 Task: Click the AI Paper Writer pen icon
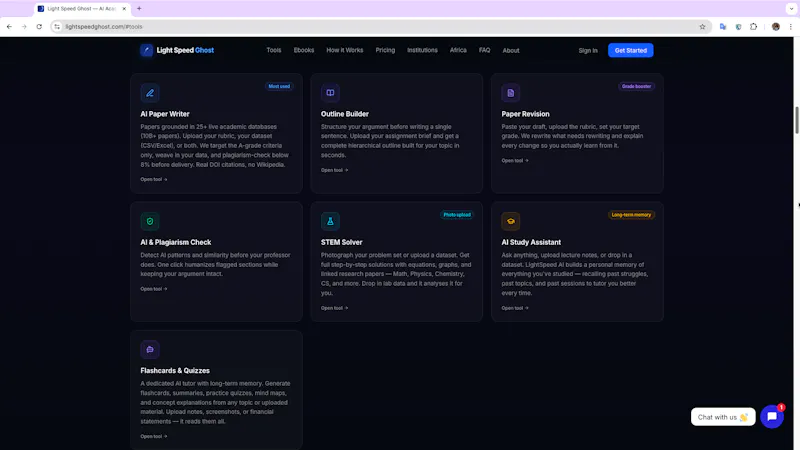coord(150,93)
